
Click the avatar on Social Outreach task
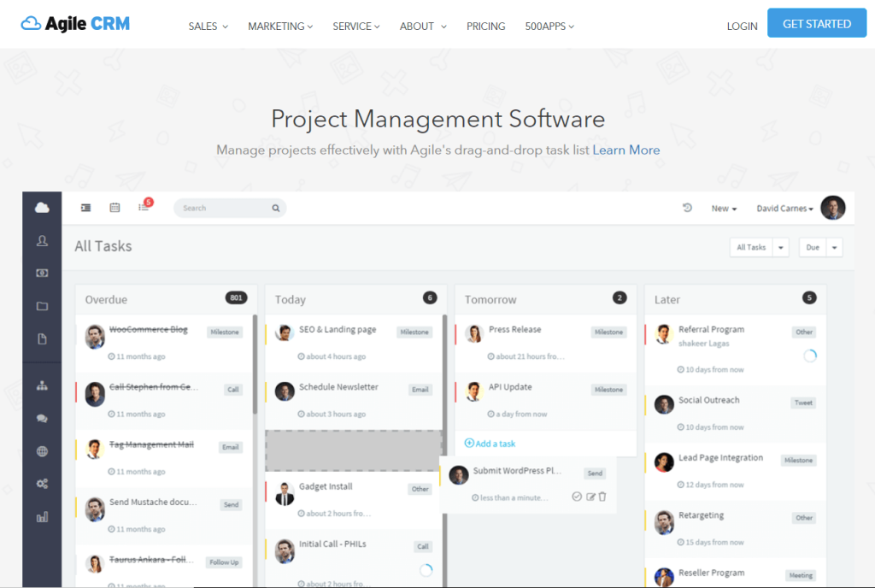664,404
